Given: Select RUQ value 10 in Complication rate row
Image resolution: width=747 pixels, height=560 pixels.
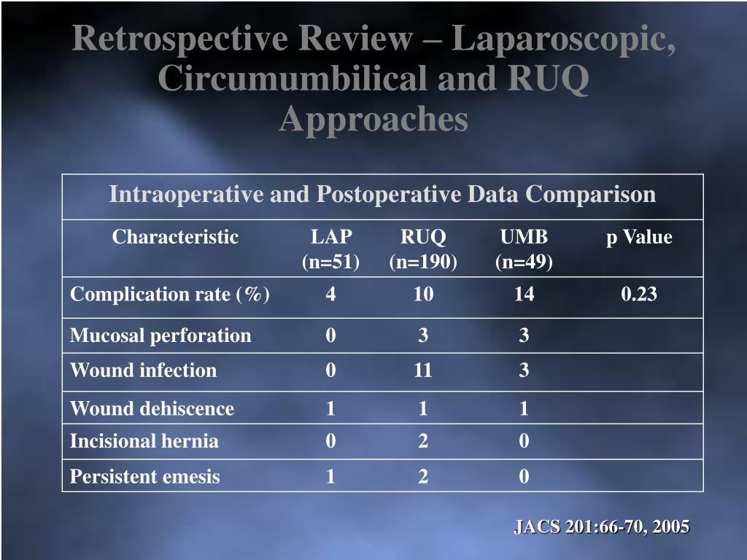Looking at the screenshot, I should click(423, 294).
